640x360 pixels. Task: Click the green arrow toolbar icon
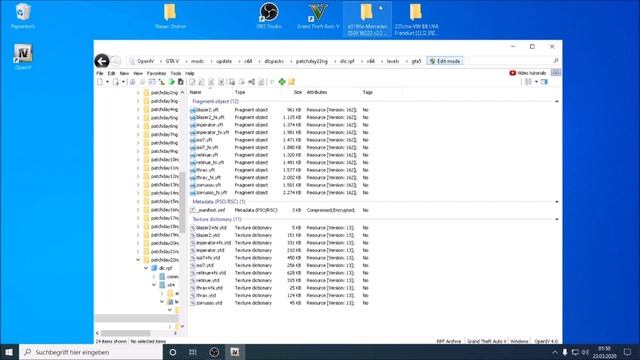172,82
